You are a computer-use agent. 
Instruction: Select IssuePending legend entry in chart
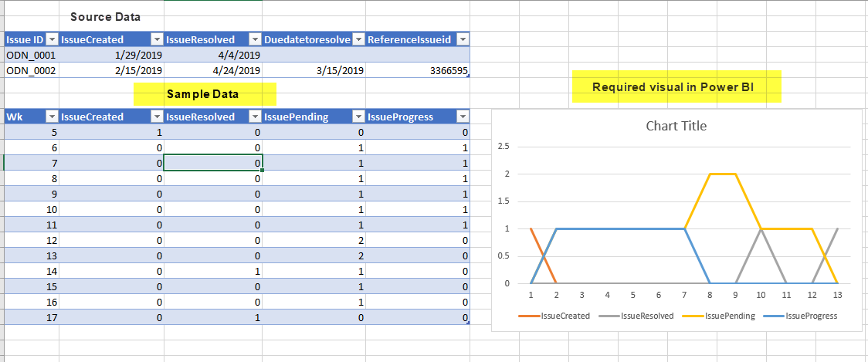click(720, 316)
